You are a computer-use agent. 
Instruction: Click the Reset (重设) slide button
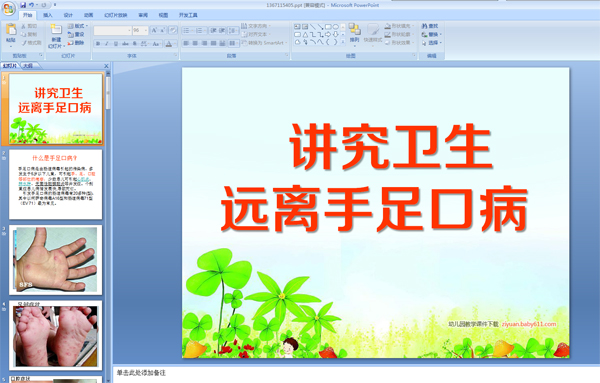tap(77, 34)
